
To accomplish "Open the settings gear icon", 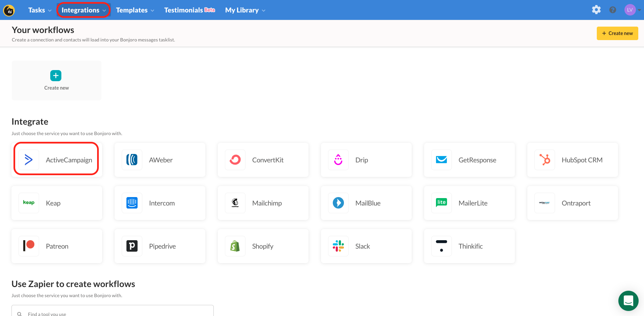I will [596, 10].
